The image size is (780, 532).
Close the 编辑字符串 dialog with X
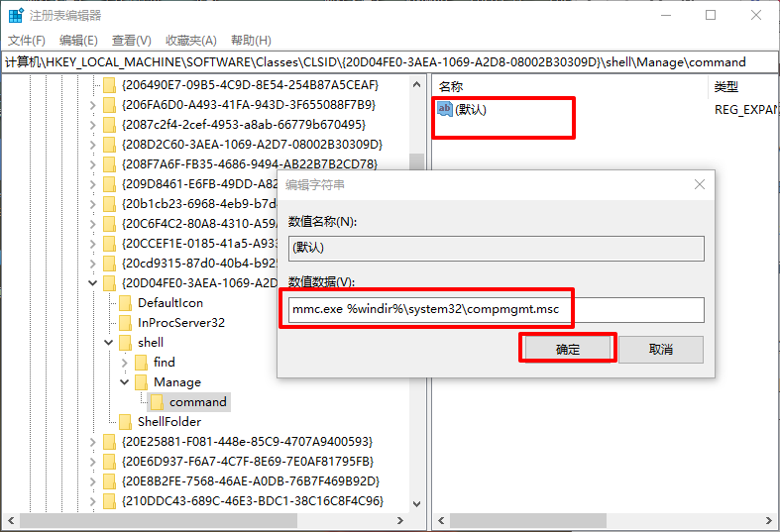(700, 184)
